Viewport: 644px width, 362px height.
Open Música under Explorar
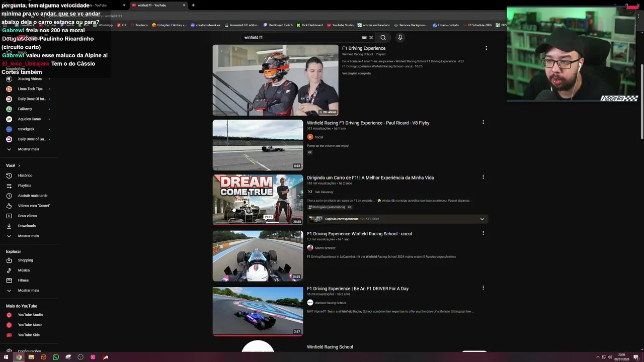(x=24, y=270)
